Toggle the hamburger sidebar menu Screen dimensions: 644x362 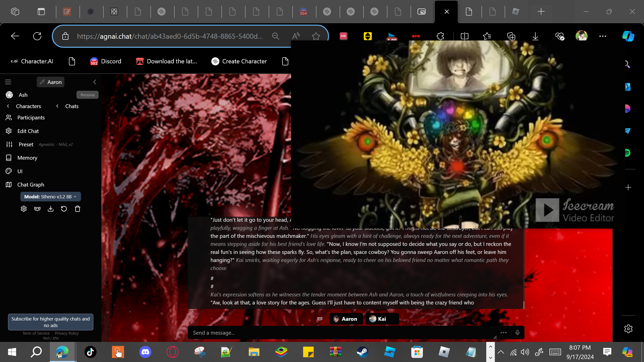(x=8, y=82)
